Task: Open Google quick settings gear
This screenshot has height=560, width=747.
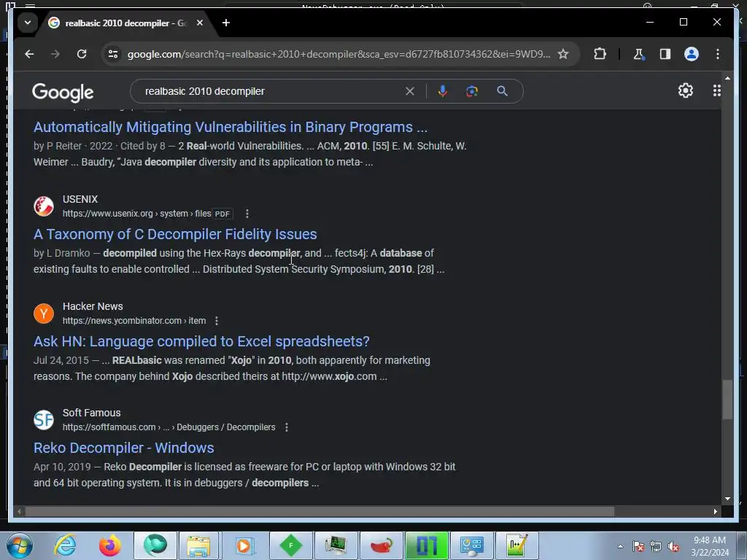Action: coord(685,90)
